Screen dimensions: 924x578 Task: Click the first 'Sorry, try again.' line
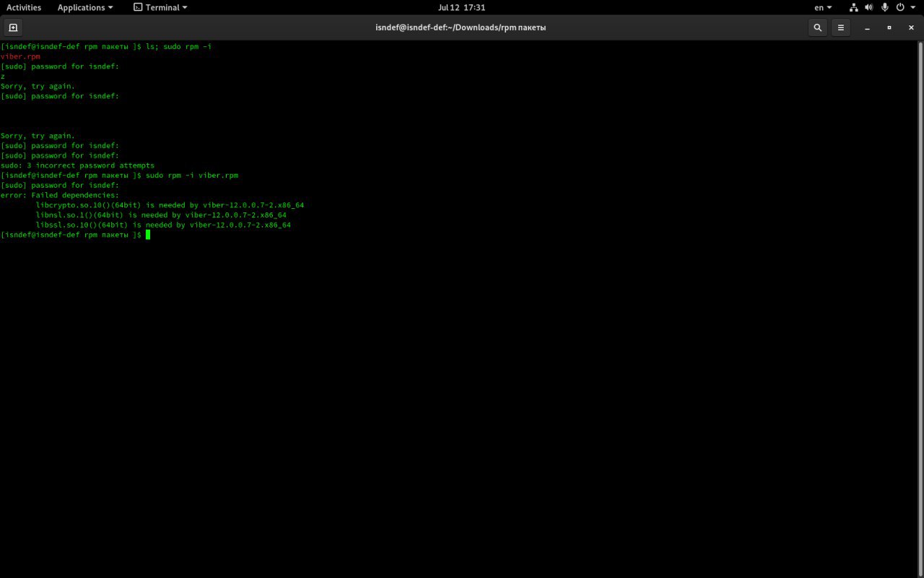point(38,86)
